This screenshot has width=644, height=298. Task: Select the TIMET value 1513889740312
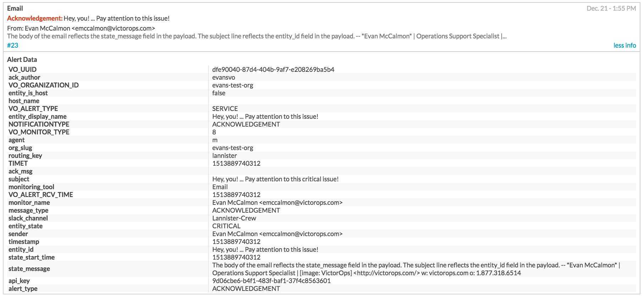[x=236, y=163]
